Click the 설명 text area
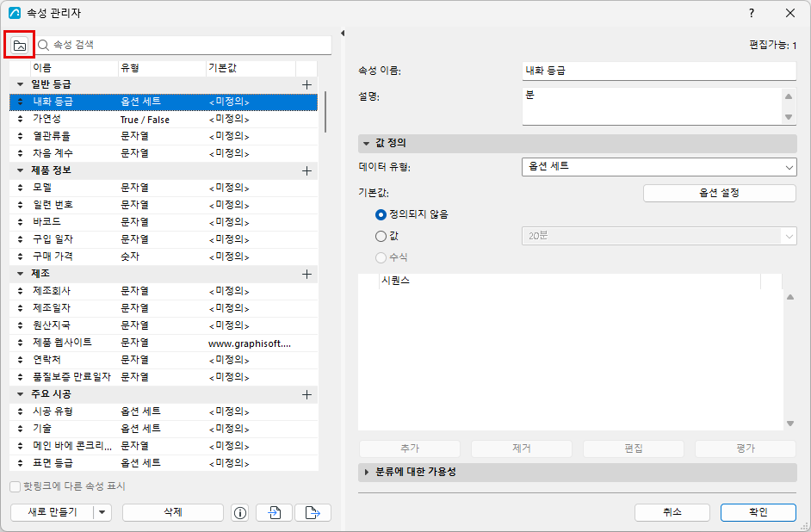811x532 pixels. click(x=653, y=107)
